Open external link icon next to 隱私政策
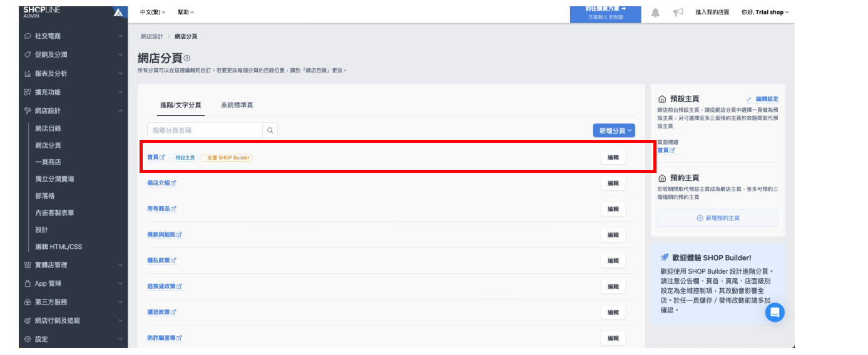Image resolution: width=868 pixels, height=355 pixels. coord(174,261)
